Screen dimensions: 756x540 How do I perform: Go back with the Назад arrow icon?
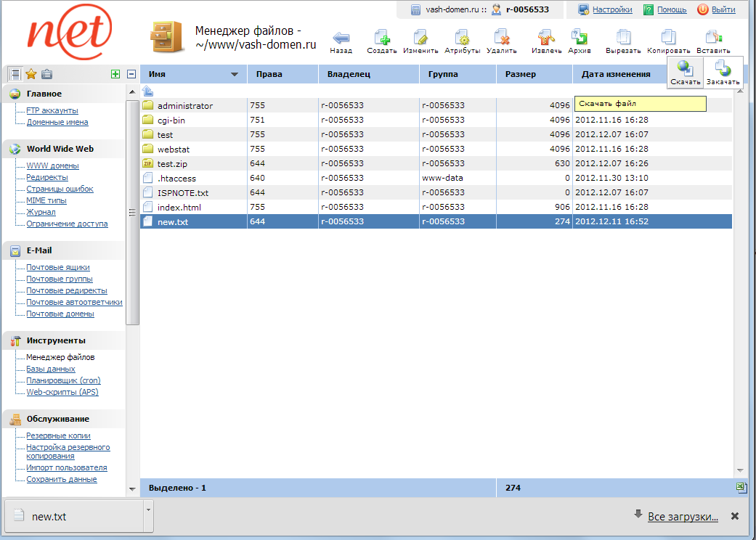341,38
